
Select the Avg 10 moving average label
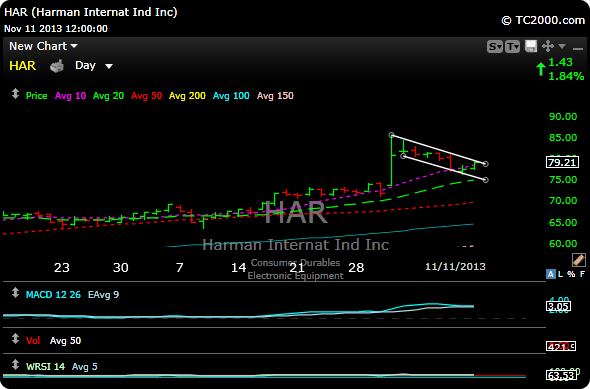70,96
